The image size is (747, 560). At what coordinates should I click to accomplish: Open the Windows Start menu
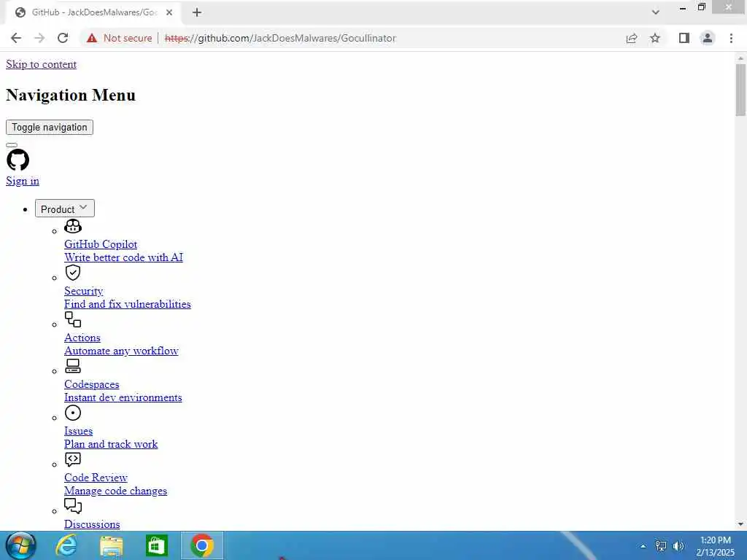pos(20,545)
